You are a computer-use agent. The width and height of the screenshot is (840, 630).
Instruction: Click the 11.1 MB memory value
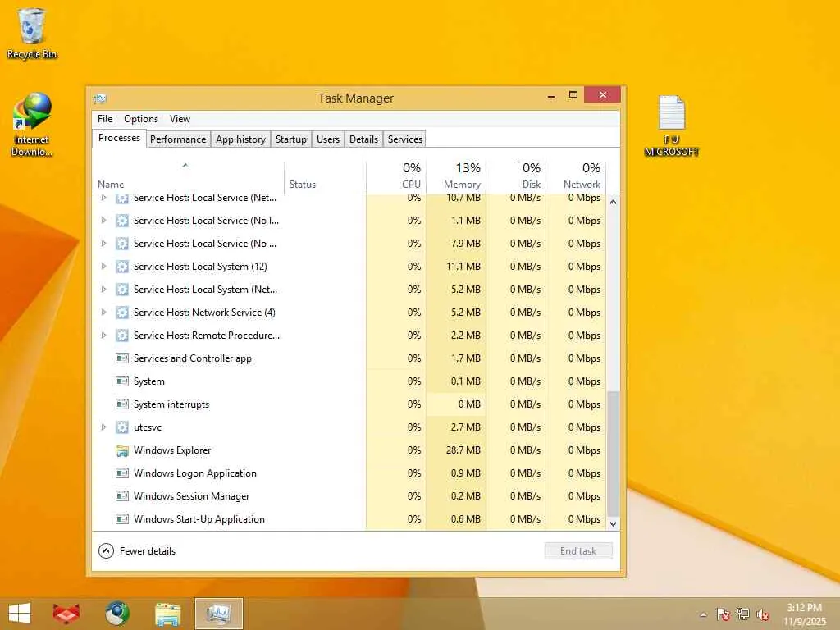pyautogui.click(x=465, y=267)
